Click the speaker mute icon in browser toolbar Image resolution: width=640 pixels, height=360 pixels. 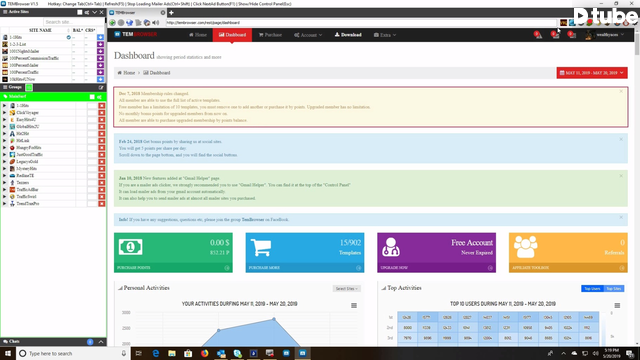pos(156,23)
